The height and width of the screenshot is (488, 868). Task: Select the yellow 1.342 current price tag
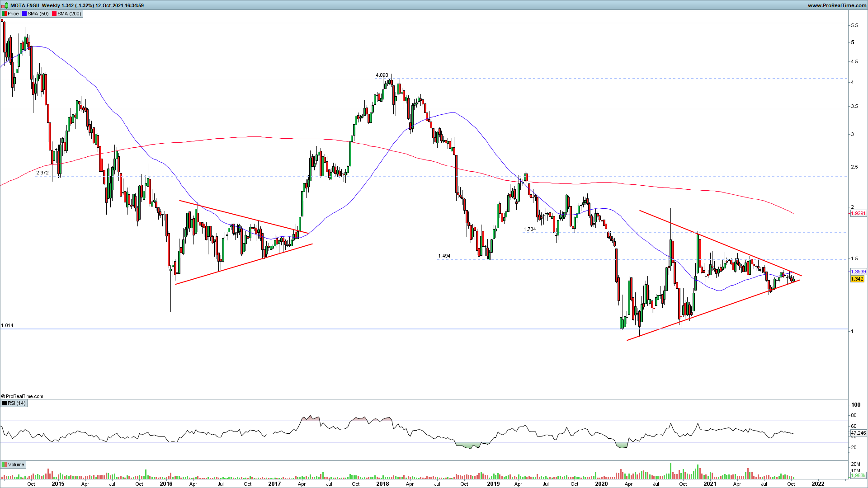point(857,279)
